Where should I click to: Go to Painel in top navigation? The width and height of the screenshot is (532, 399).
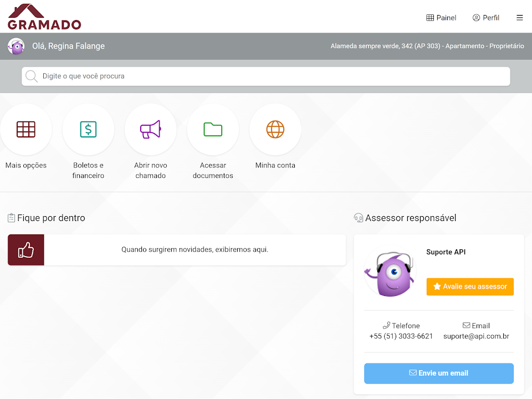click(441, 18)
